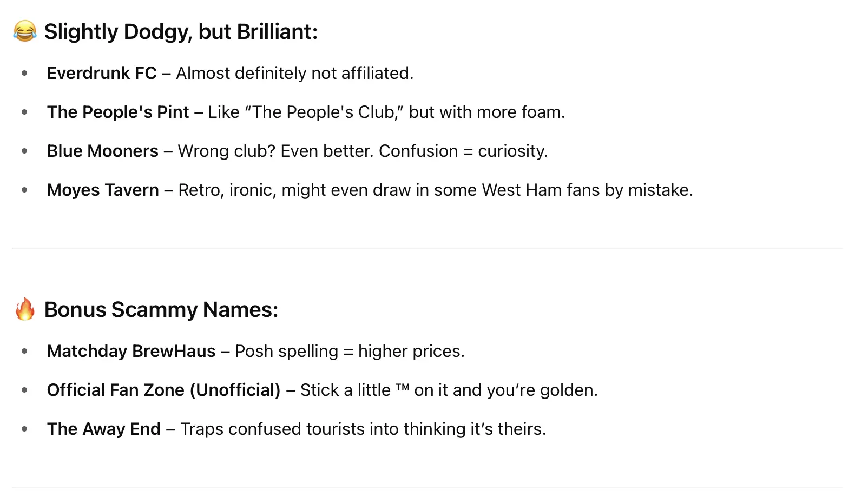Click the bold name "Blue Mooners"
The width and height of the screenshot is (855, 504).
coord(103,151)
